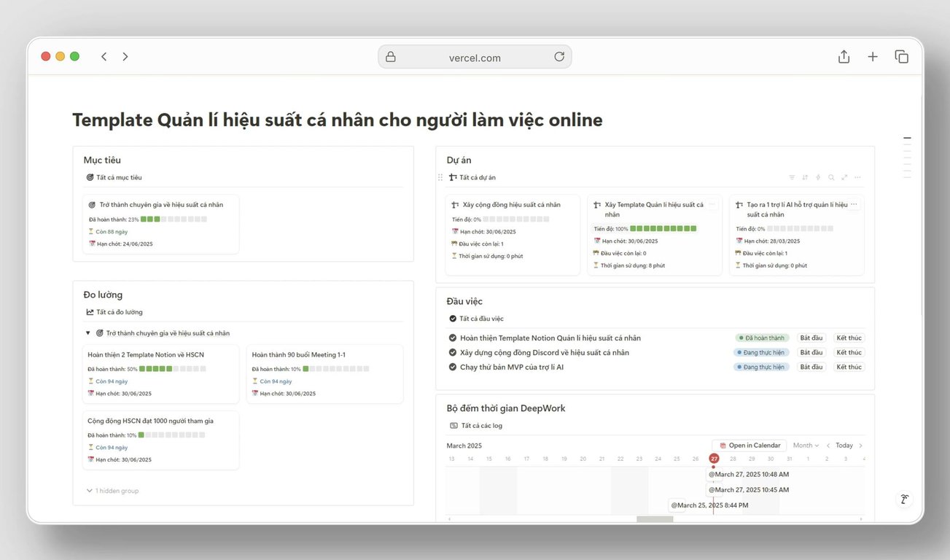This screenshot has width=950, height=560.
Task: Open the sort icon in Dự án toolbar
Action: [805, 177]
